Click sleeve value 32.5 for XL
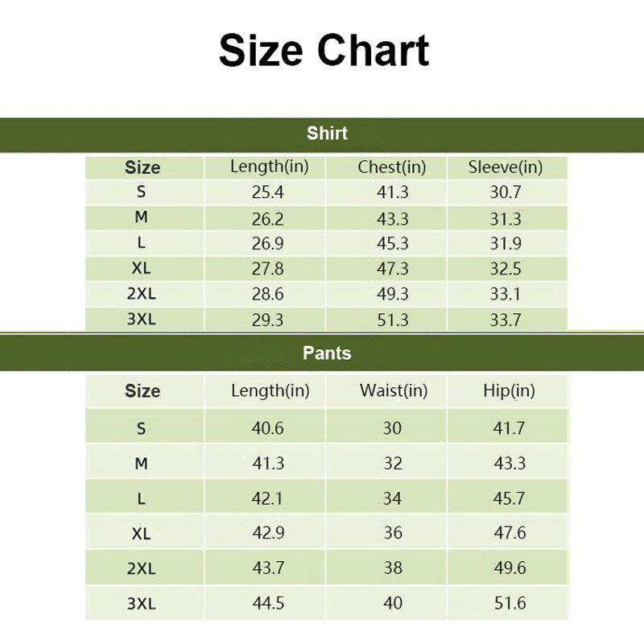The height and width of the screenshot is (644, 644). coord(506,269)
